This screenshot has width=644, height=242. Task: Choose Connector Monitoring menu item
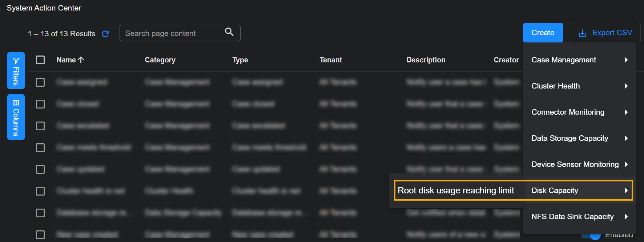point(568,112)
